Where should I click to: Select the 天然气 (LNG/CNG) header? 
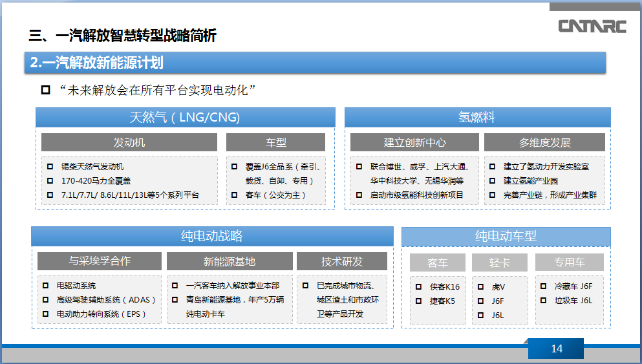[185, 118]
